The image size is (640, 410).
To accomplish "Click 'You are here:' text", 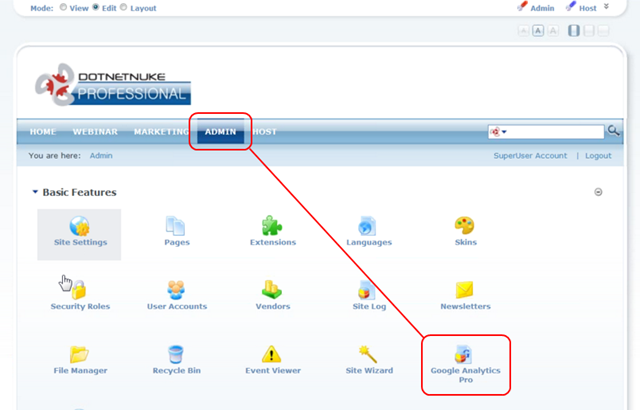I will (55, 155).
